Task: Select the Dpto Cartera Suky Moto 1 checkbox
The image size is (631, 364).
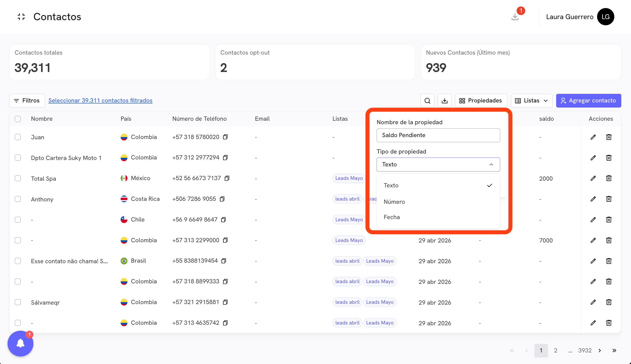Action: (18, 158)
